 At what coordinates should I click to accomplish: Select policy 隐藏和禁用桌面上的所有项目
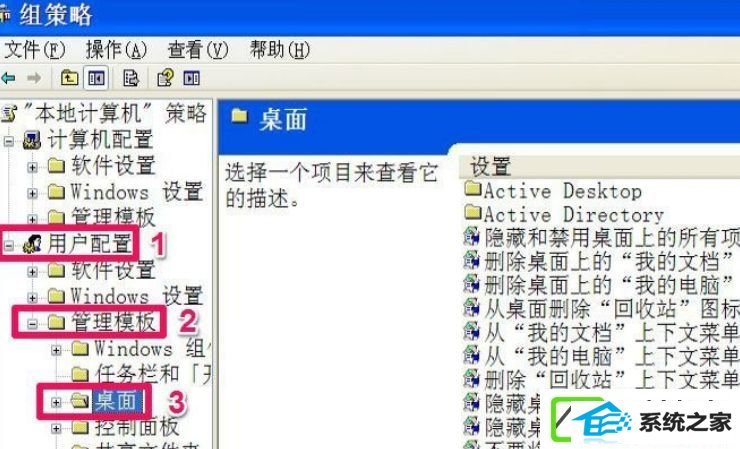612,237
